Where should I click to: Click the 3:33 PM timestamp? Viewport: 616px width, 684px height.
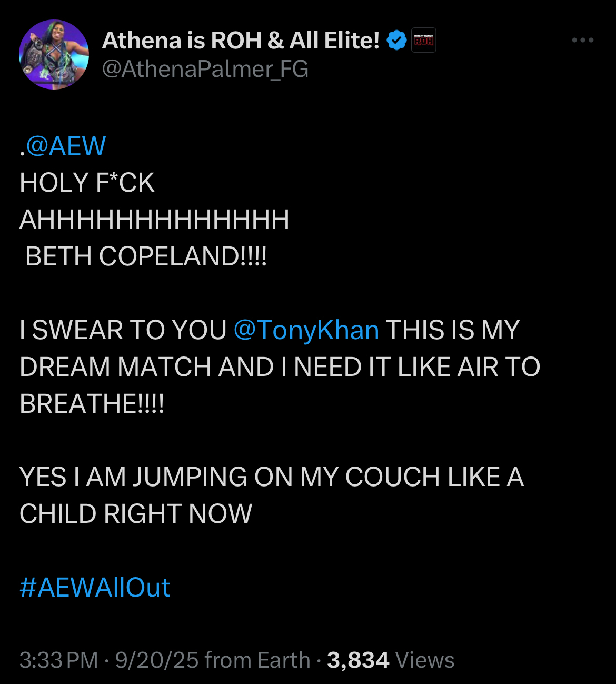click(58, 660)
